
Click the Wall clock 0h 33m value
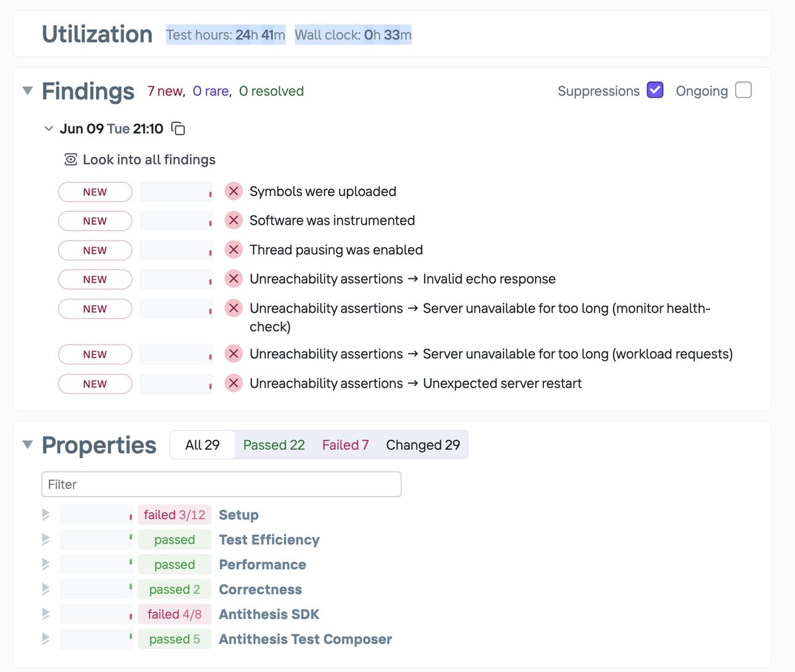[353, 34]
